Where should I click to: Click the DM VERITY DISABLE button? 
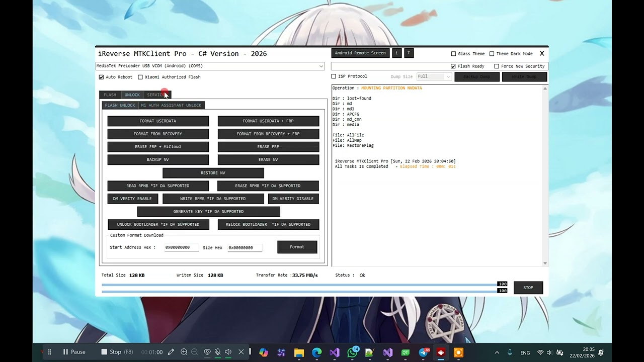(293, 199)
